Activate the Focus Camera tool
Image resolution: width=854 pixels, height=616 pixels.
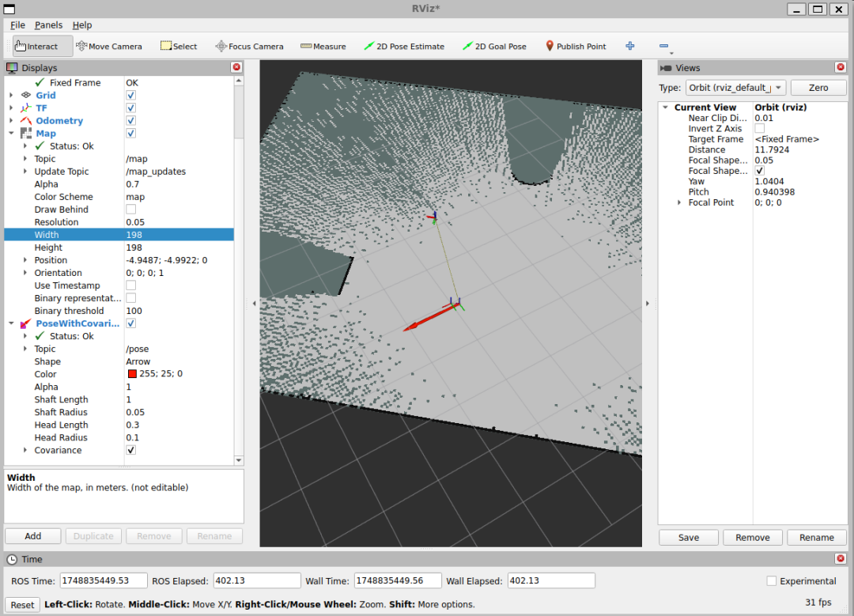(249, 45)
